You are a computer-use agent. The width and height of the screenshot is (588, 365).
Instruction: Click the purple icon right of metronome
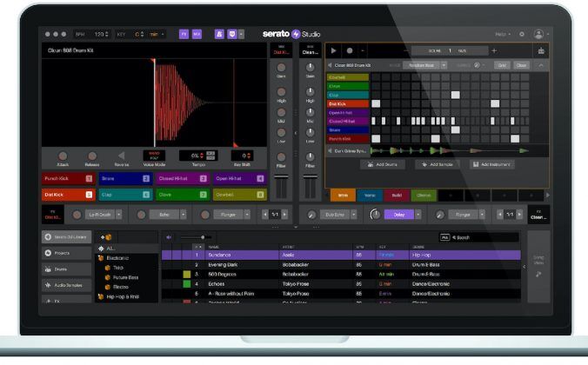pyautogui.click(x=232, y=34)
